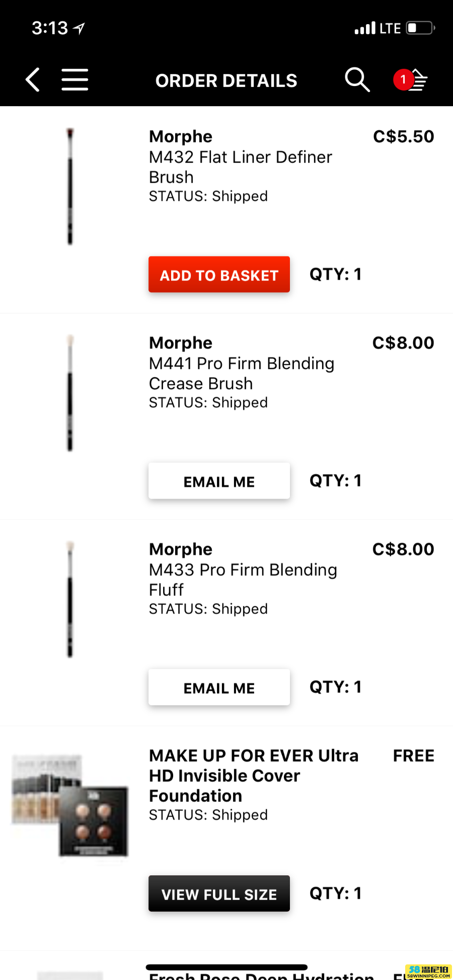Viewport: 453px width, 980px height.
Task: Click Email Me for M433 Blending Fluff
Action: (x=219, y=687)
